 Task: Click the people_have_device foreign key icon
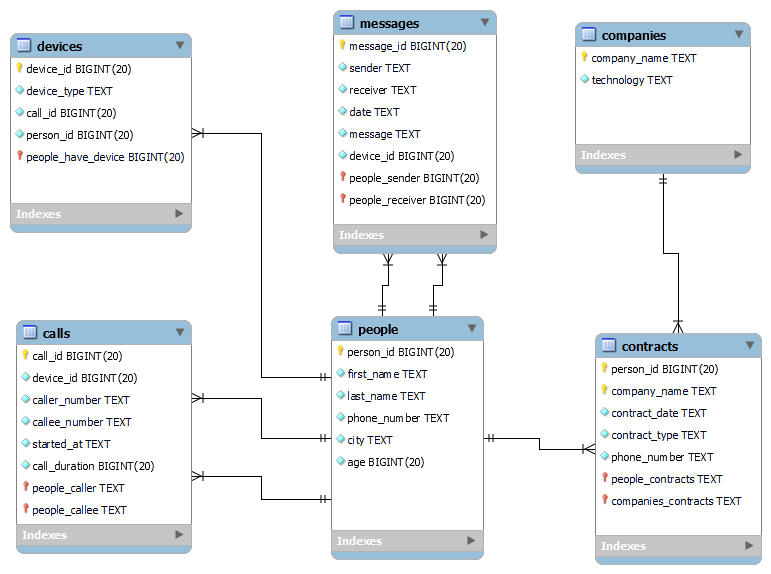tap(19, 157)
